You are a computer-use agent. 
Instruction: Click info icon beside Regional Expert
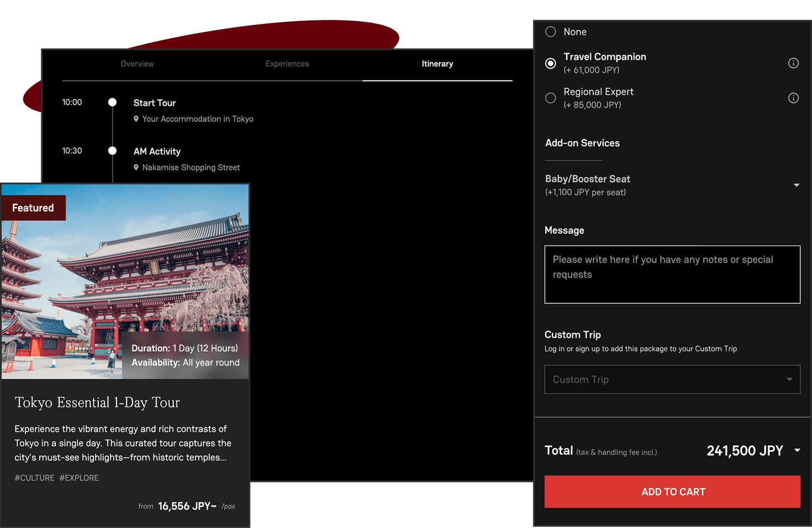click(793, 98)
